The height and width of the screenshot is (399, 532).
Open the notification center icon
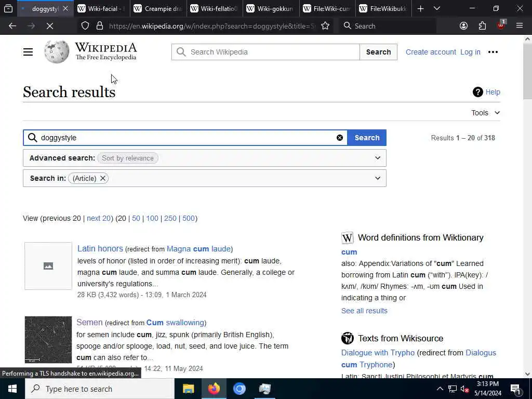tap(515, 389)
